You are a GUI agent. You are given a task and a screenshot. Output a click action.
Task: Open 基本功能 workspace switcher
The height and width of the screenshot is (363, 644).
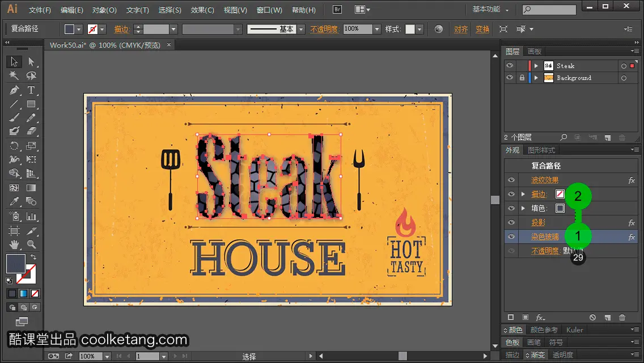point(490,9)
